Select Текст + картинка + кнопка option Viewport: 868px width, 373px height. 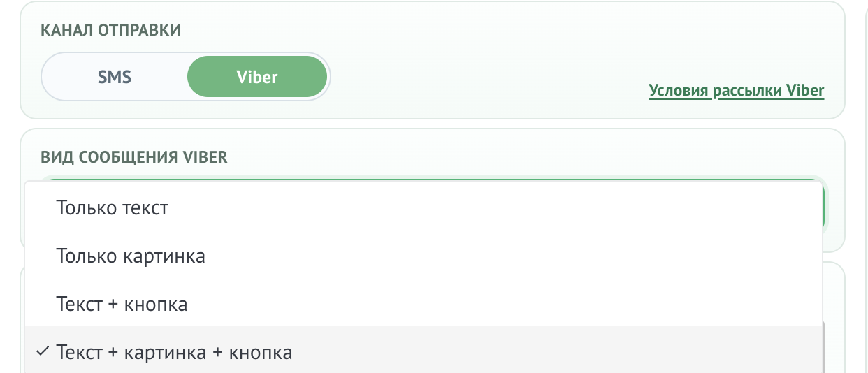click(x=174, y=353)
